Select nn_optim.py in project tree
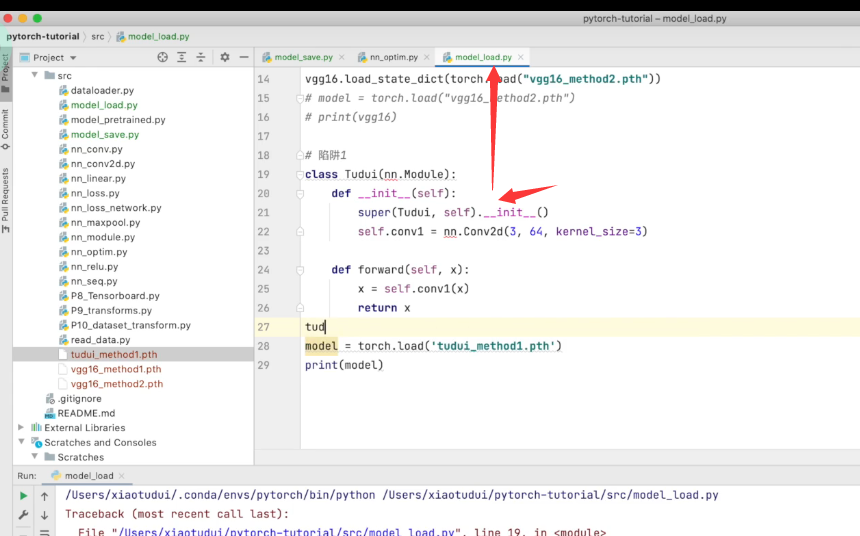The width and height of the screenshot is (860, 536). [99, 252]
